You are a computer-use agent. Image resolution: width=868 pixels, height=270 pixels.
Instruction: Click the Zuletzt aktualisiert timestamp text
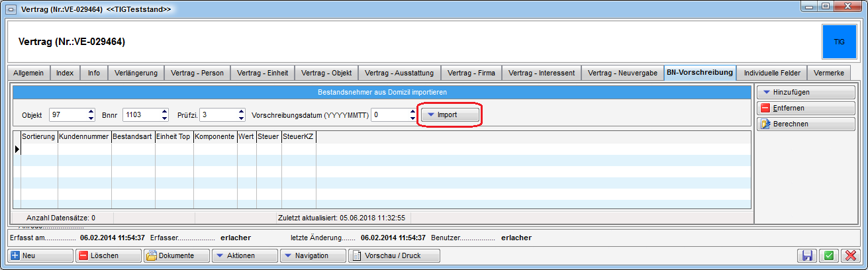[x=342, y=217]
